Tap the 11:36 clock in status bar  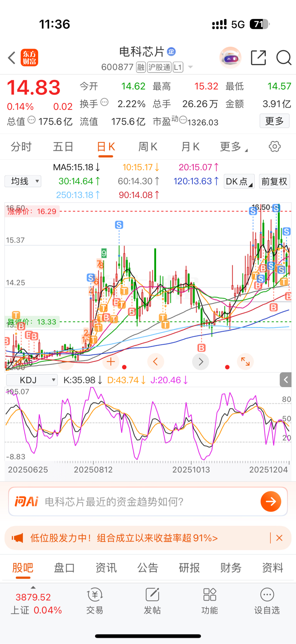pos(55,24)
